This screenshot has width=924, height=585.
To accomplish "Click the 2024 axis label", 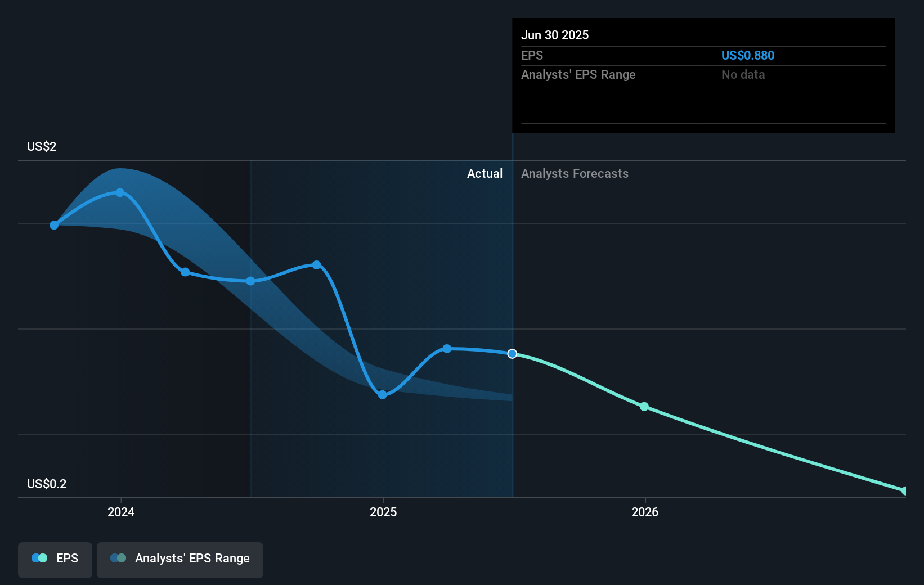I will point(120,512).
